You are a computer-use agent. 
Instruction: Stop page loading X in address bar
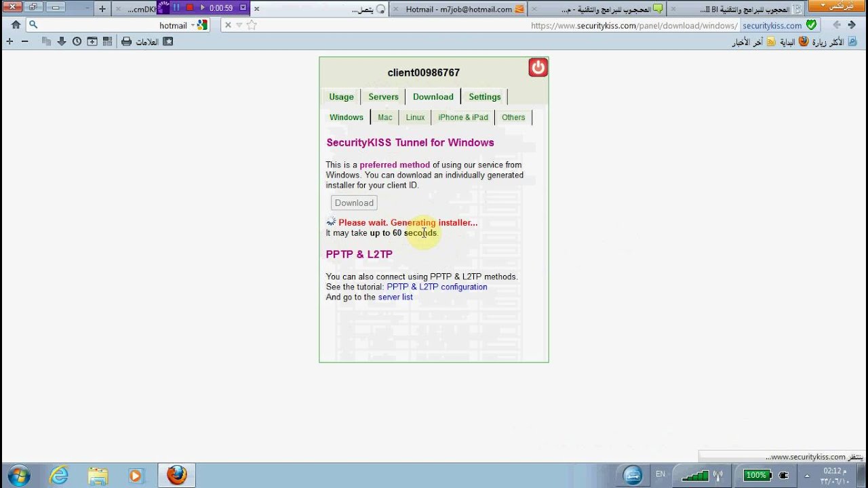pyautogui.click(x=228, y=25)
